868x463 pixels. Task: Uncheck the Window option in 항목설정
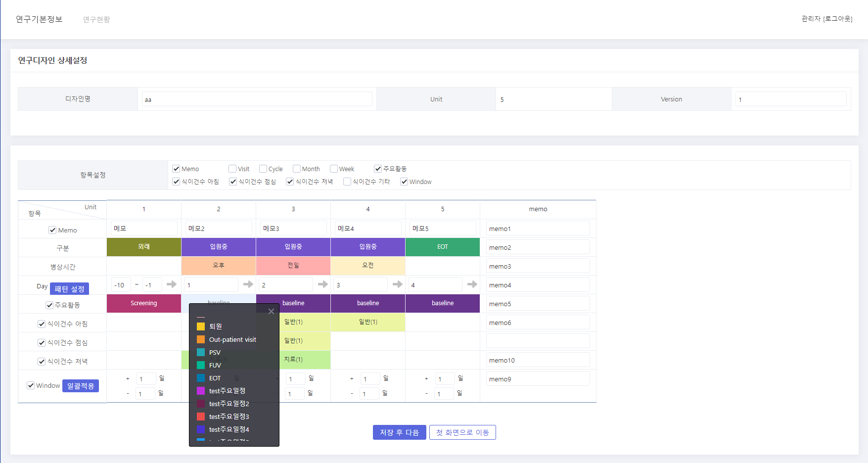[x=404, y=182]
